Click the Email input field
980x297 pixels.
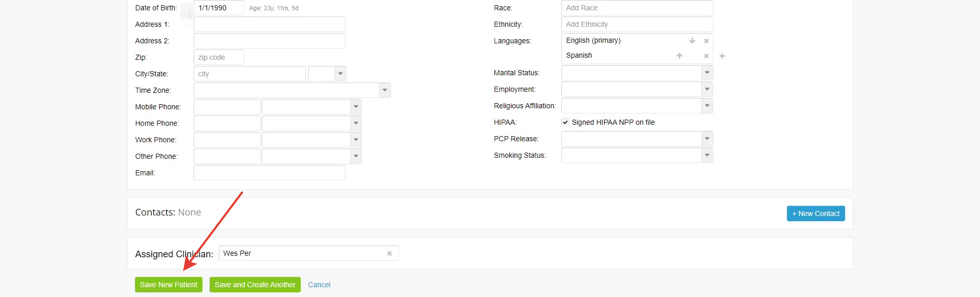[x=269, y=173]
